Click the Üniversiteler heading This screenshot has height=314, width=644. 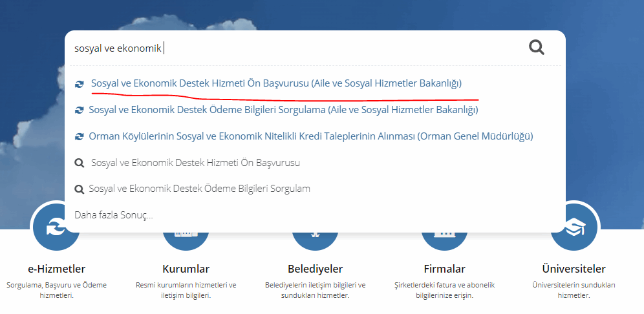click(574, 269)
